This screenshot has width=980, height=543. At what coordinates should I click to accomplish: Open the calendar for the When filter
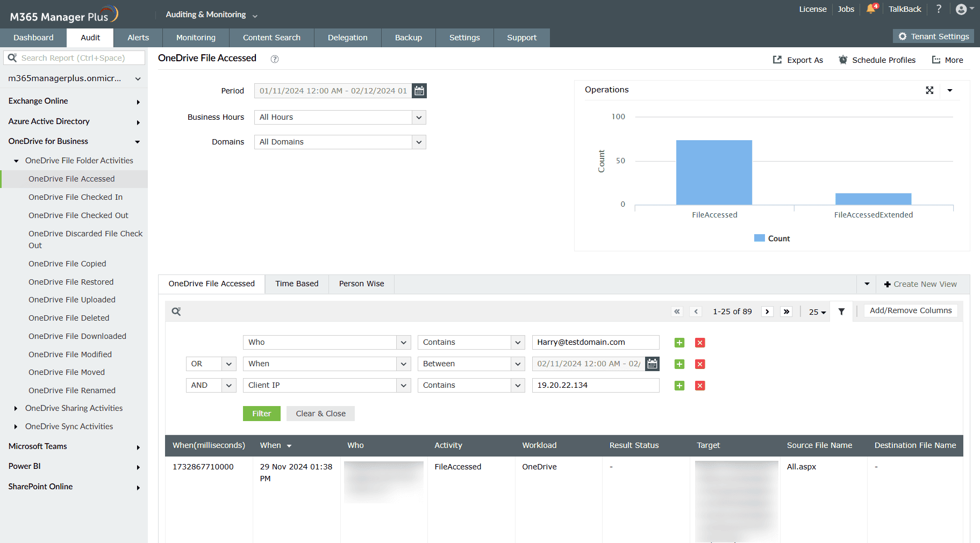652,364
